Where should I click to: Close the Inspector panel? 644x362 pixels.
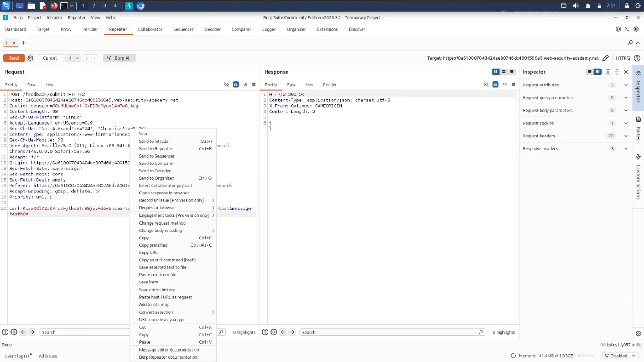(x=626, y=72)
